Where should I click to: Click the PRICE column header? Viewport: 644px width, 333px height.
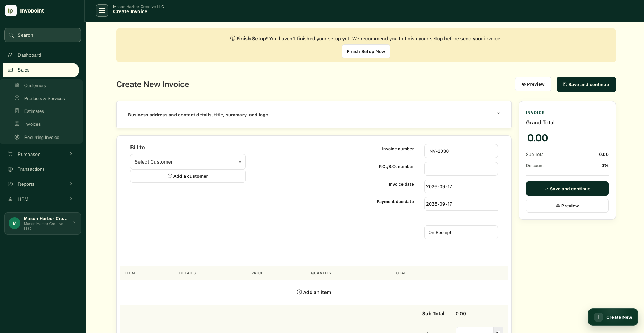[x=257, y=273]
